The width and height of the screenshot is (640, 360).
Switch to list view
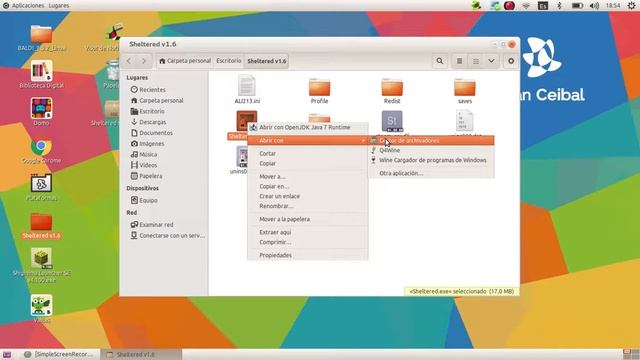[460, 61]
